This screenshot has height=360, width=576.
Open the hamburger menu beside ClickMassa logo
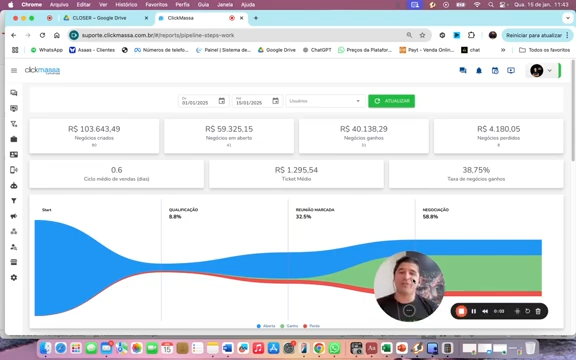(14, 71)
